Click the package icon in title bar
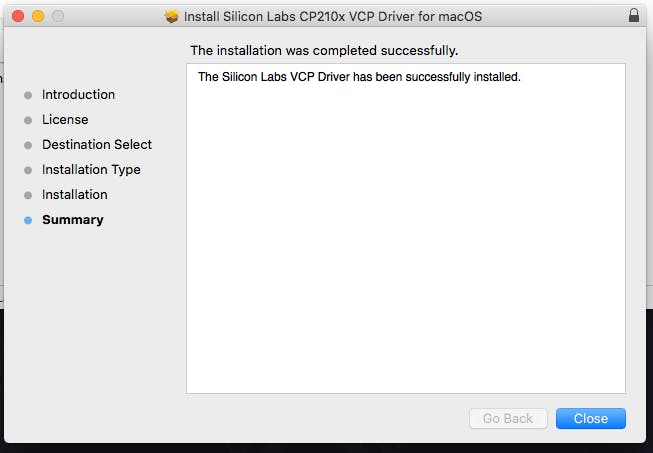653x453 pixels. tap(172, 17)
